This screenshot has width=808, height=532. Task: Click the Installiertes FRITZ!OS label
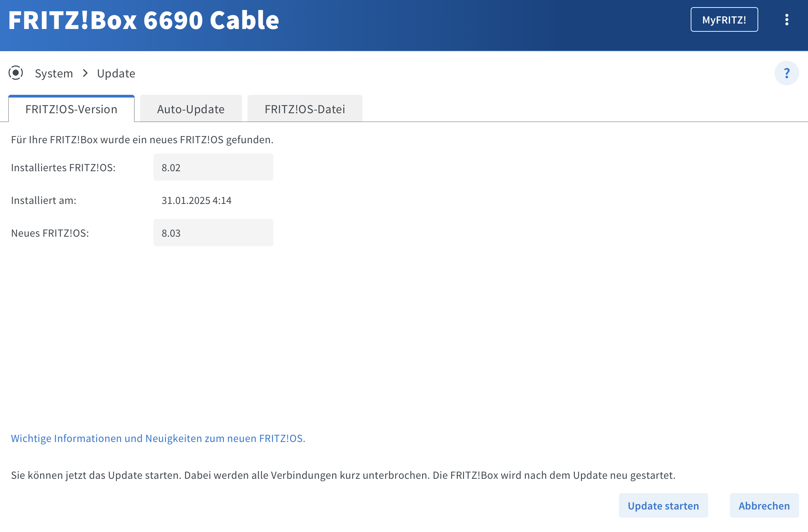(x=63, y=167)
